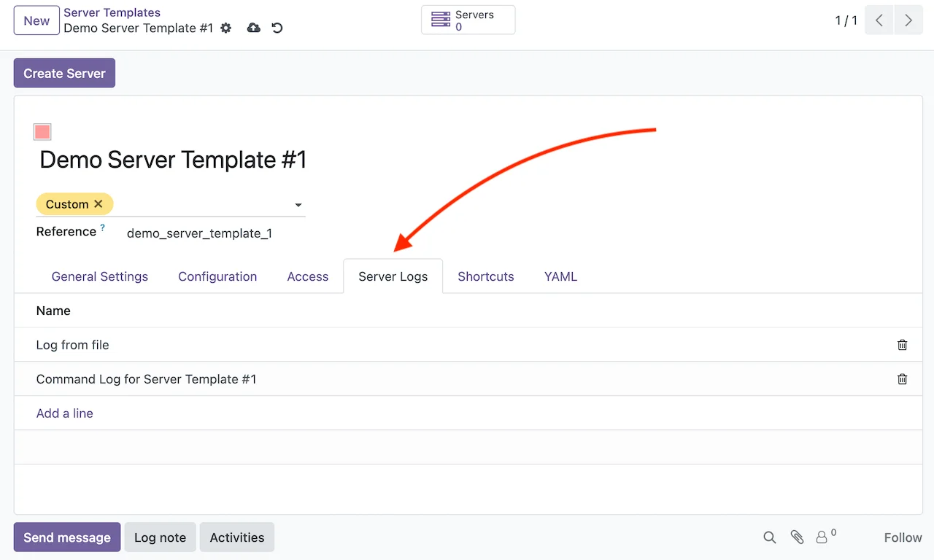Go to the previous record arrow

click(x=879, y=20)
